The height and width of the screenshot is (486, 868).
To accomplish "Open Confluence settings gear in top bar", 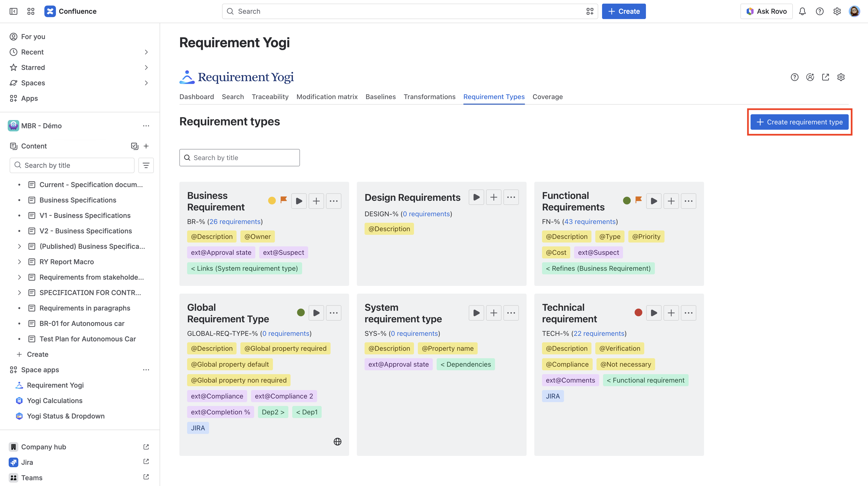I will [x=837, y=12].
